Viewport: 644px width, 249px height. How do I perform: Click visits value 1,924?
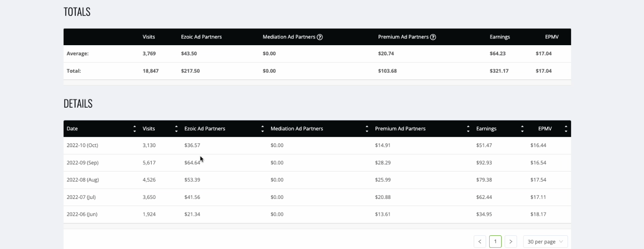149,214
